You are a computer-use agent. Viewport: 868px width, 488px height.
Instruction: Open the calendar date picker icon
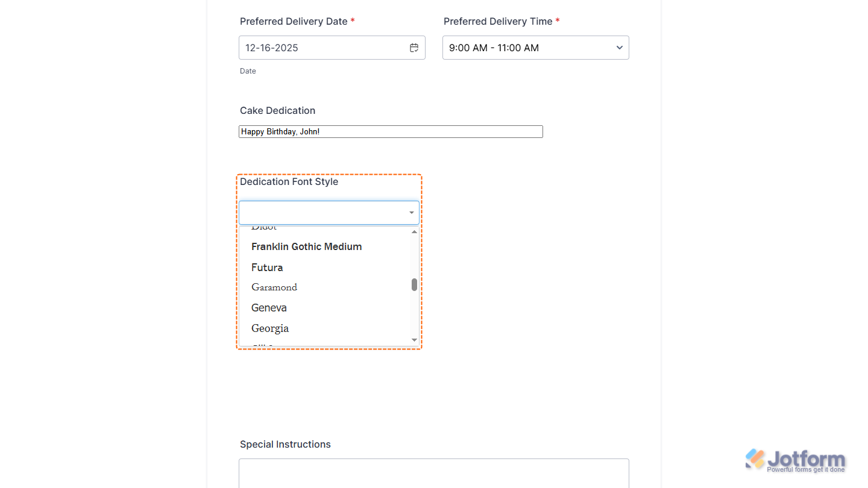[x=414, y=48]
